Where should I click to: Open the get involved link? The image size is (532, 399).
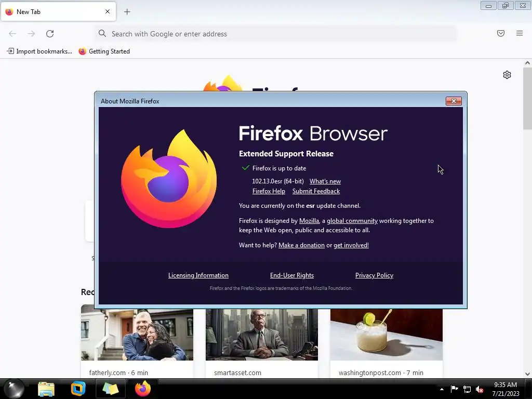click(x=351, y=245)
